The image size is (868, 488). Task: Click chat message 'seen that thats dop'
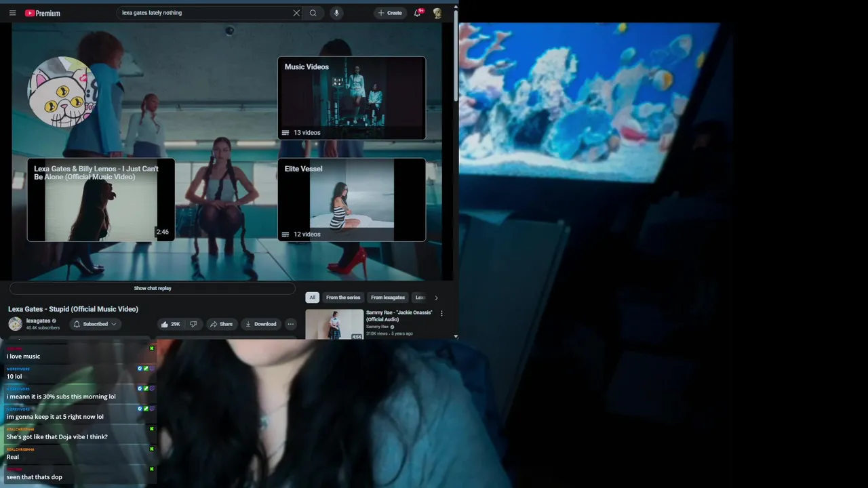(x=35, y=477)
